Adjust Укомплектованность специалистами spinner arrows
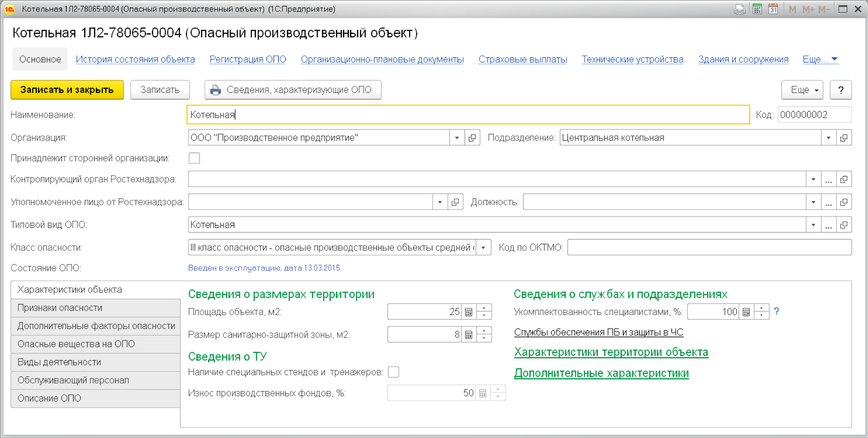This screenshot has width=868, height=438. (x=761, y=312)
